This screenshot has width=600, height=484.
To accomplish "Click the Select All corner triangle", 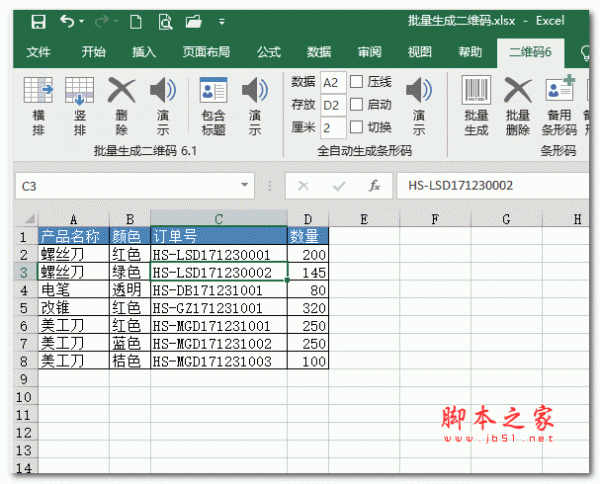I will tap(29, 219).
